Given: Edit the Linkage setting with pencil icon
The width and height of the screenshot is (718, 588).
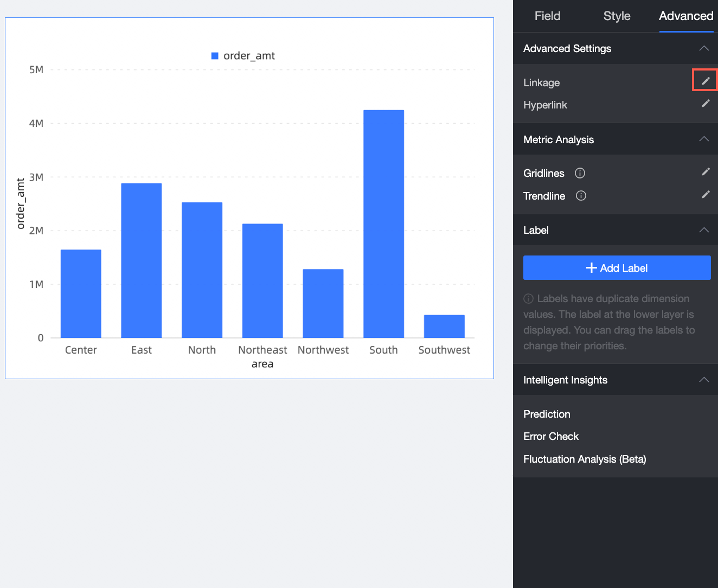Looking at the screenshot, I should click(706, 81).
